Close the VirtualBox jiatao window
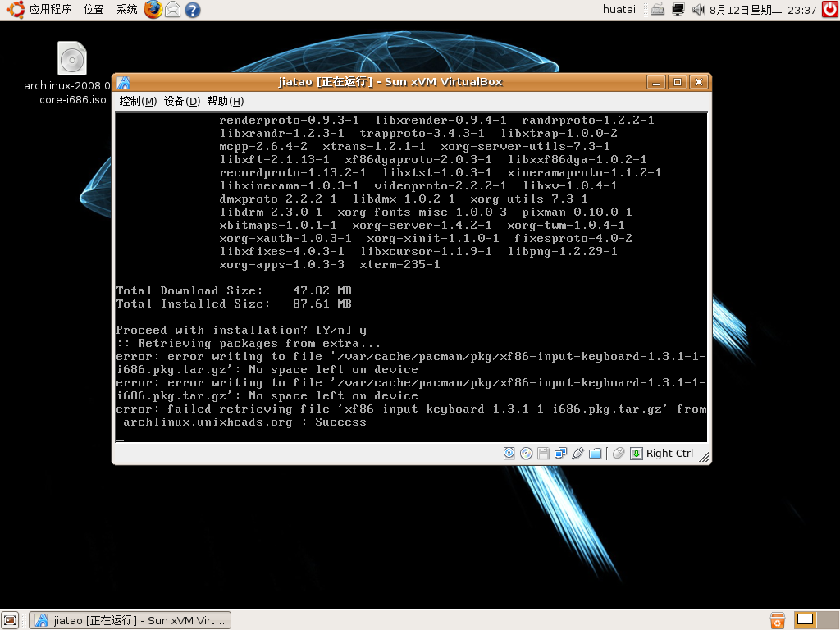Image resolution: width=840 pixels, height=630 pixels. [699, 82]
